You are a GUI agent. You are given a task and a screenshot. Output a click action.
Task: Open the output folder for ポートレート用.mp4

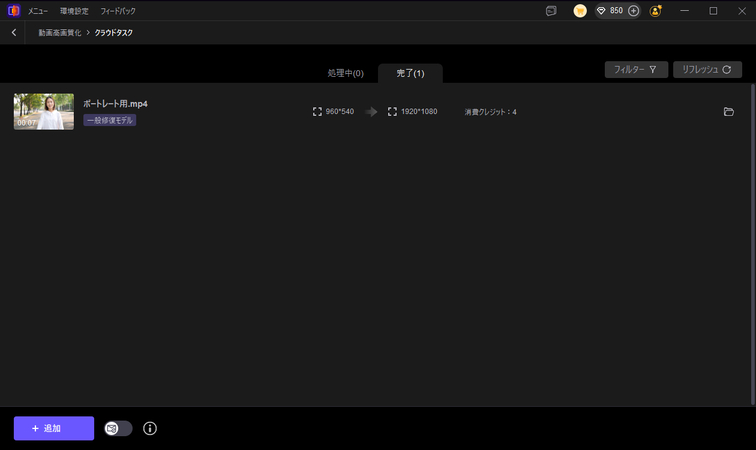point(728,112)
